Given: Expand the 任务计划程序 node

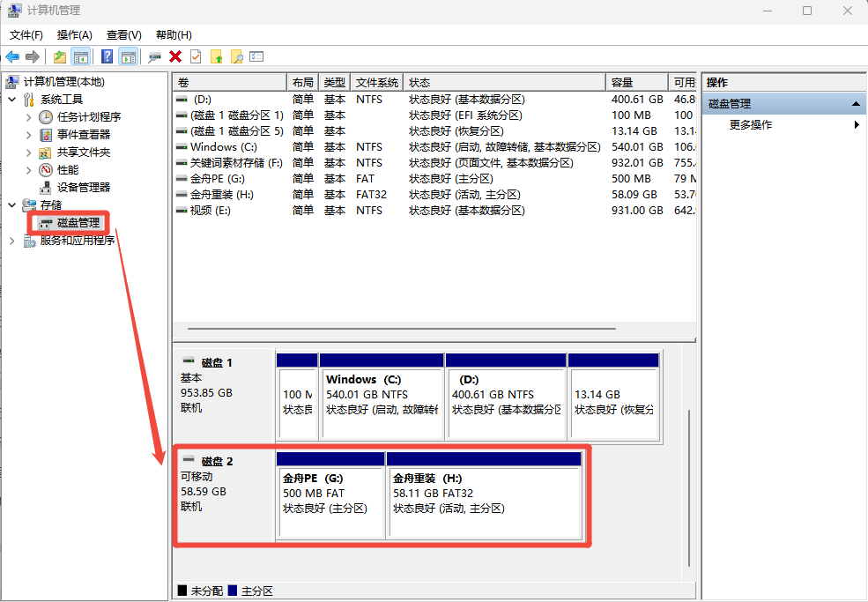Looking at the screenshot, I should tap(29, 117).
